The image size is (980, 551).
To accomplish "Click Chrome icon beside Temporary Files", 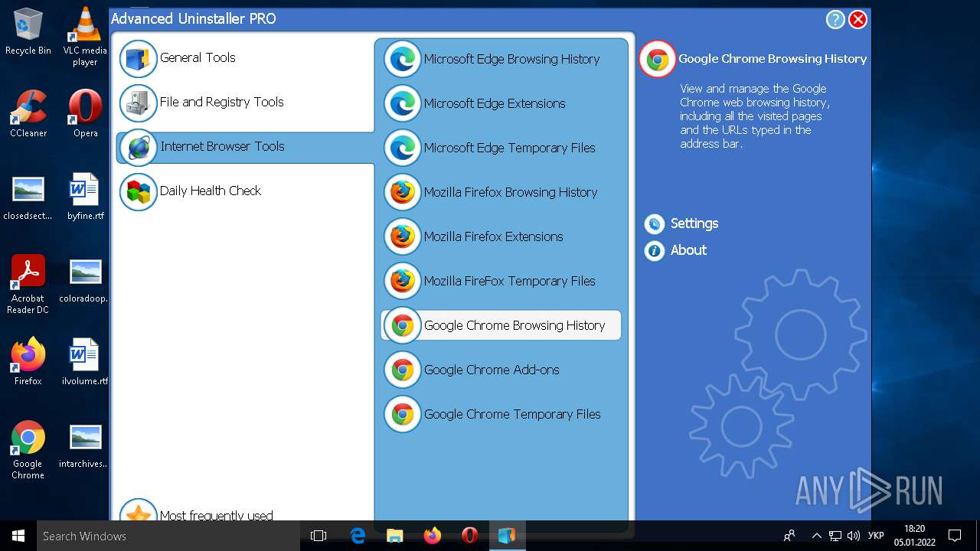I will coord(402,414).
